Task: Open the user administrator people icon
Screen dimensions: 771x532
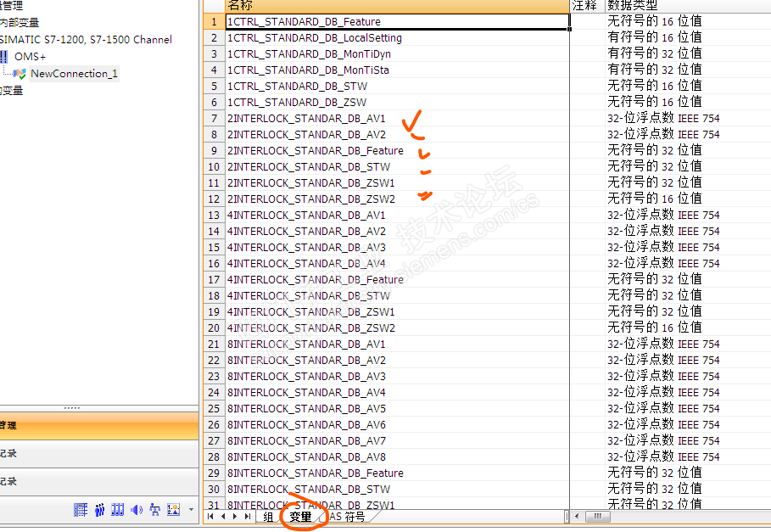Action: (99, 510)
